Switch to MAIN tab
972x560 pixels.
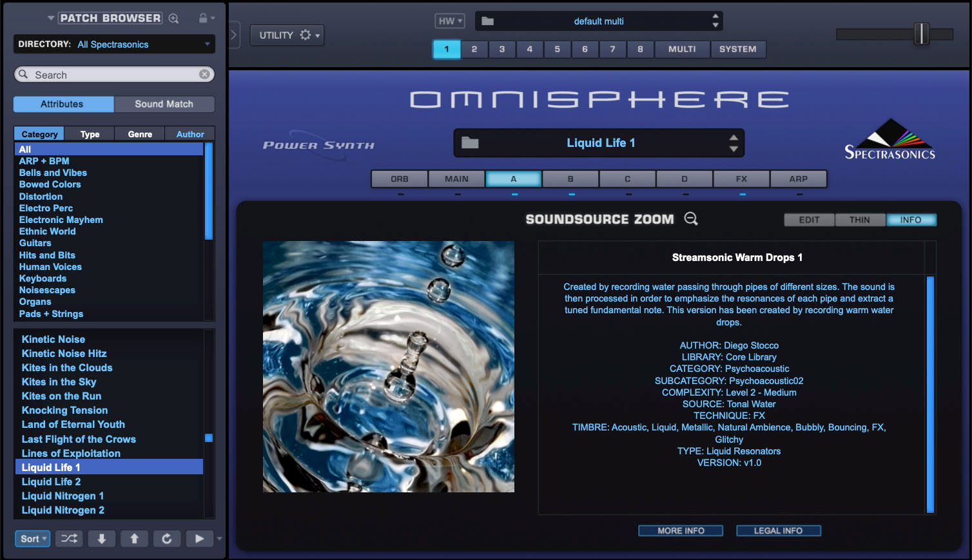point(456,179)
